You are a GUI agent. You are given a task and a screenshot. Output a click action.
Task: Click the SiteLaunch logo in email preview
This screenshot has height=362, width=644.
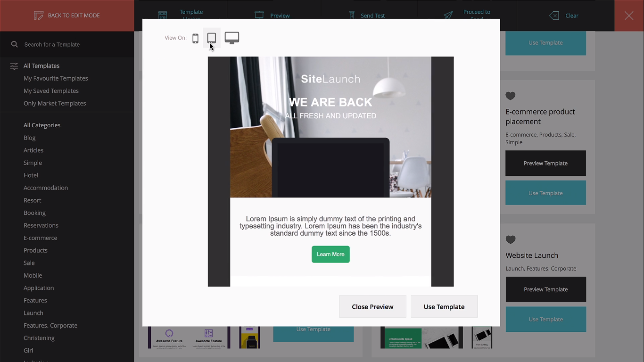click(x=330, y=79)
